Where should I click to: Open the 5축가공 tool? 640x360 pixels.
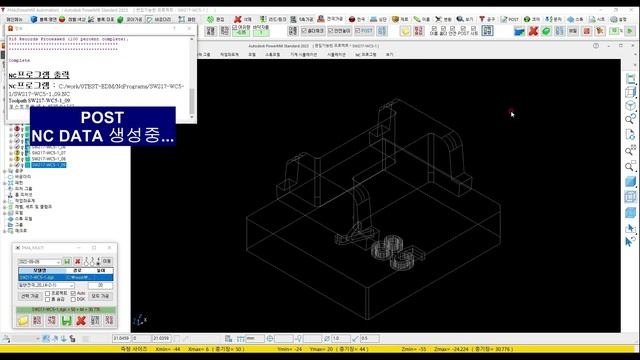click(x=302, y=19)
